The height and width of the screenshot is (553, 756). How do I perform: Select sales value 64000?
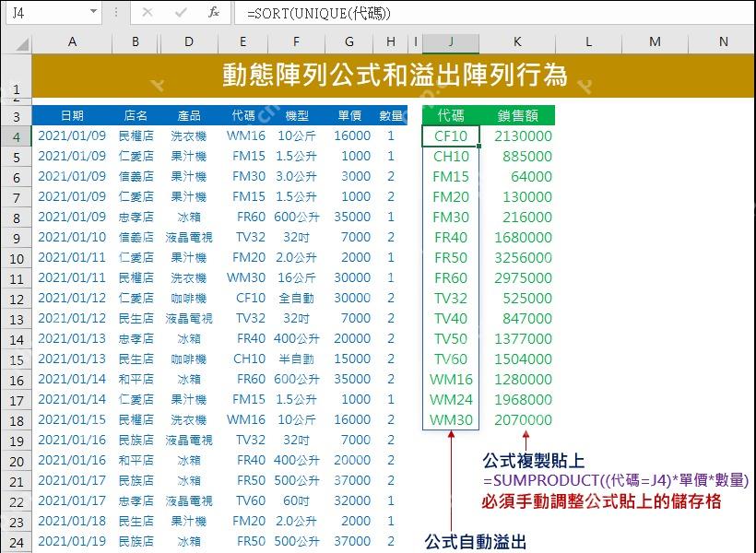[x=517, y=176]
